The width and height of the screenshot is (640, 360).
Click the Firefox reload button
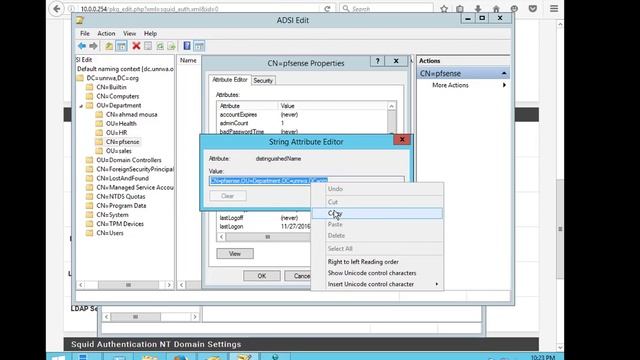pos(327,9)
